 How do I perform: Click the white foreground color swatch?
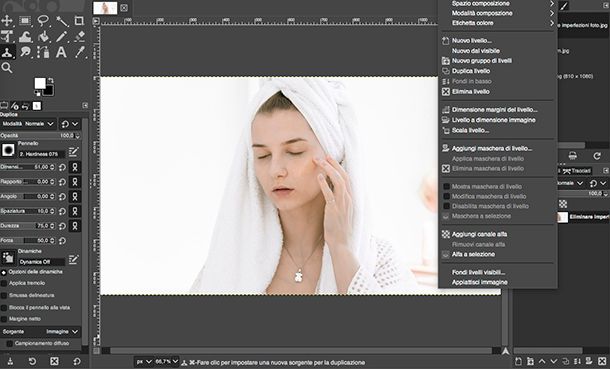click(x=39, y=83)
